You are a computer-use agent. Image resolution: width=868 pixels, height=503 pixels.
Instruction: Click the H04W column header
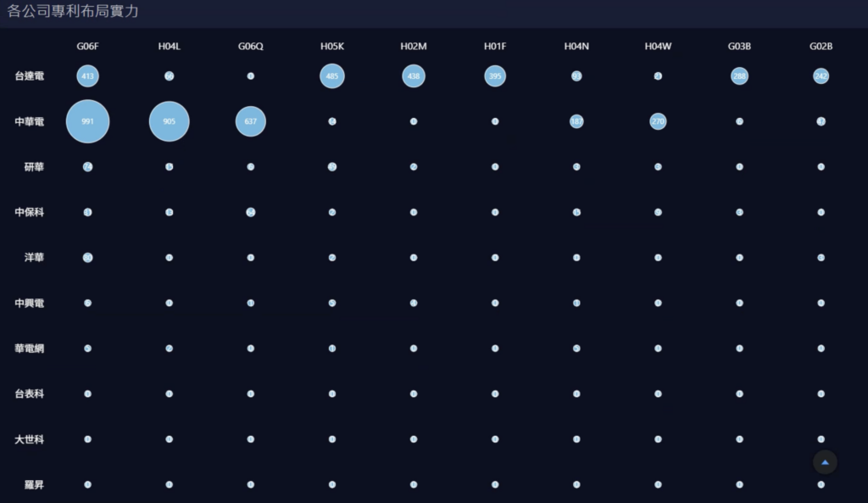658,46
